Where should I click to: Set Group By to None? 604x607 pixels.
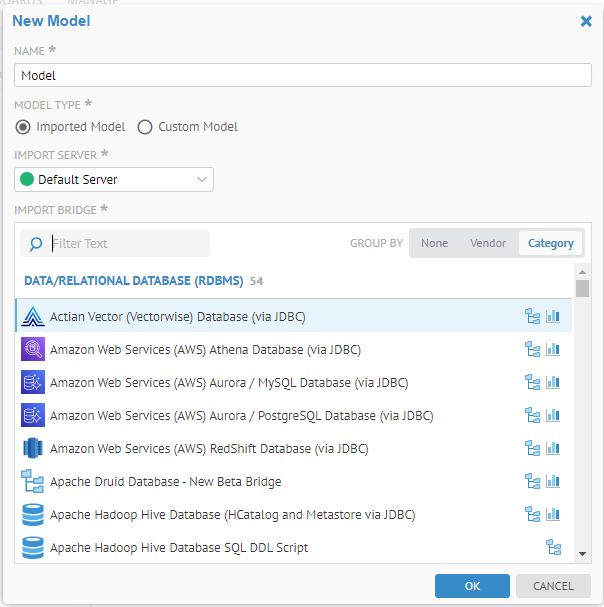(x=434, y=243)
